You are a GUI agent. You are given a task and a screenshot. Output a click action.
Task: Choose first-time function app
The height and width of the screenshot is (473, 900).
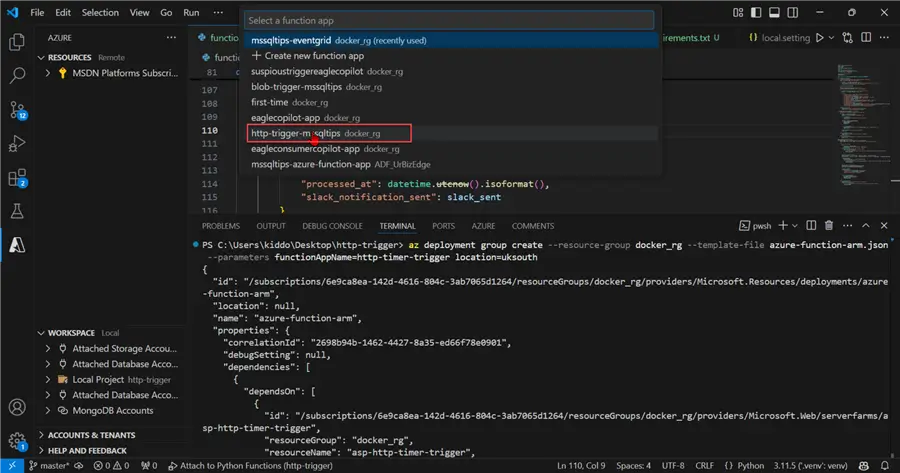pos(451,102)
